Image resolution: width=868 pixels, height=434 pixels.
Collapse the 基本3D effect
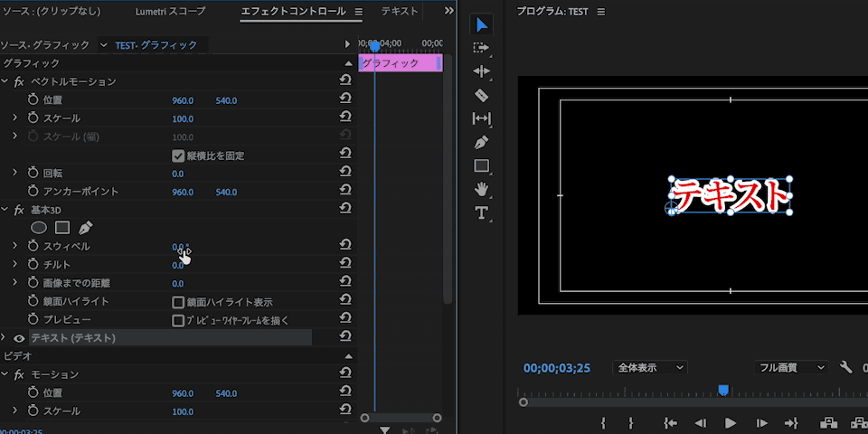pos(5,210)
